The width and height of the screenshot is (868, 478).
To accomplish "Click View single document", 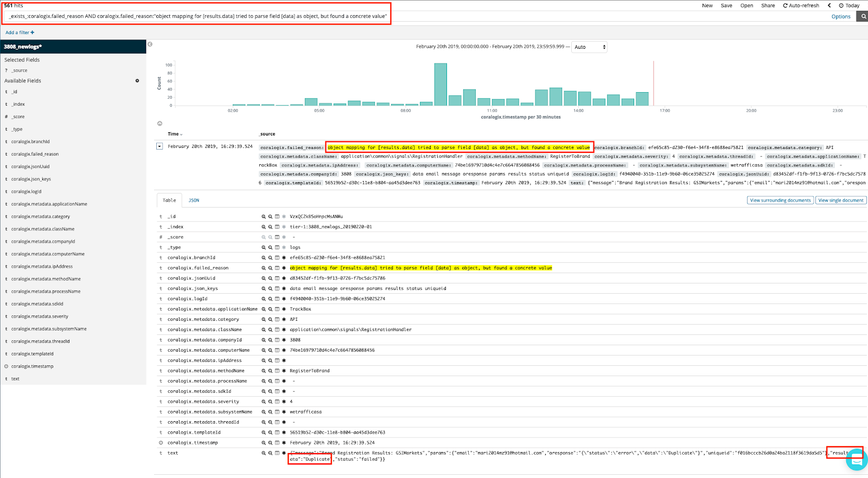I will (x=841, y=201).
